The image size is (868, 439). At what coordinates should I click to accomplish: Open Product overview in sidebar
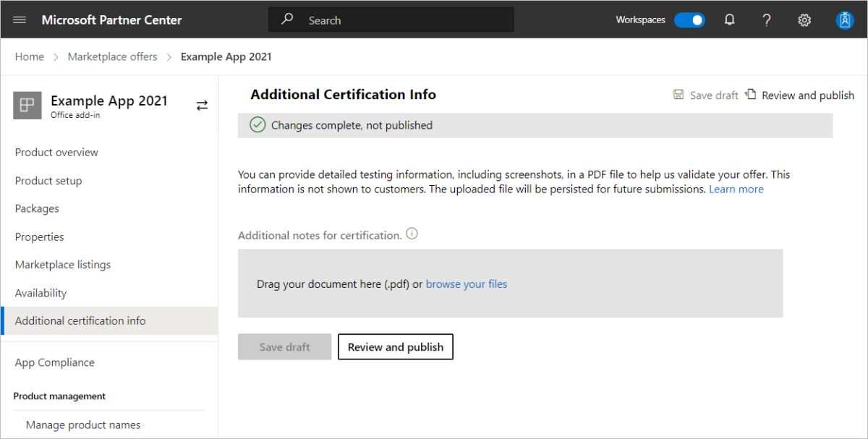coord(56,153)
